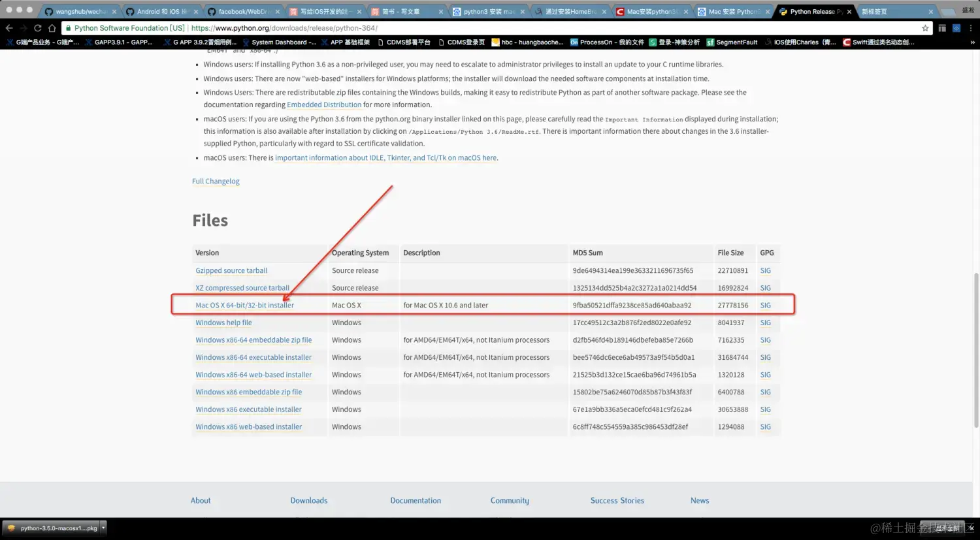This screenshot has width=980, height=540.
Task: Download Windows x86-64 executable installer
Action: [x=253, y=358]
